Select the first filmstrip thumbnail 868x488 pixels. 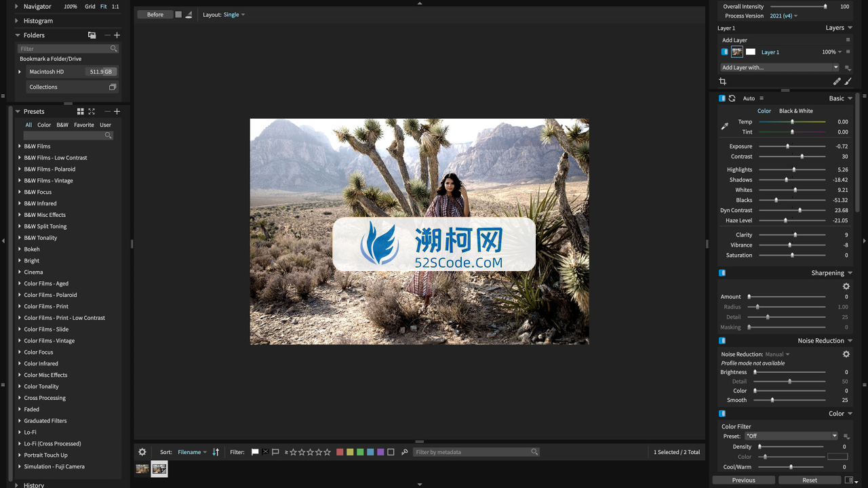pos(142,468)
